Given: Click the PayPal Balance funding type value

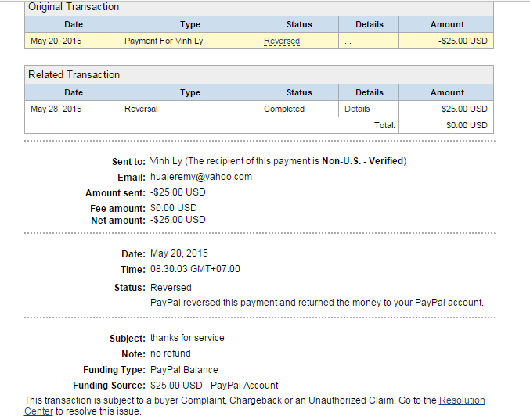Looking at the screenshot, I should pos(184,369).
